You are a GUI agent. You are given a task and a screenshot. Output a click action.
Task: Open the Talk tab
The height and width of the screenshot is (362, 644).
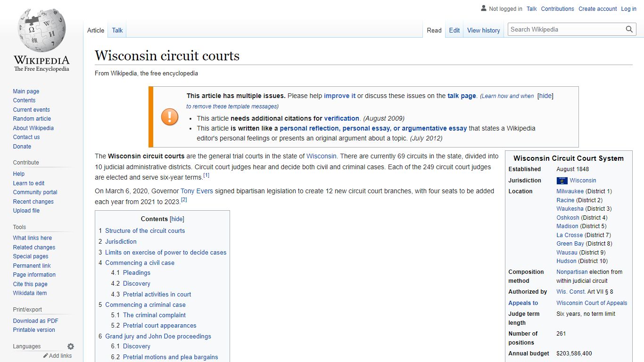point(117,30)
